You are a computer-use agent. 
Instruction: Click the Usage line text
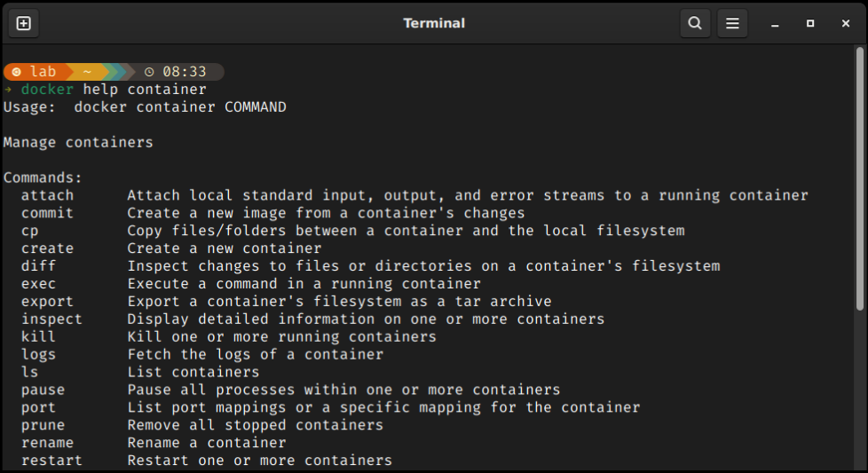pyautogui.click(x=145, y=106)
